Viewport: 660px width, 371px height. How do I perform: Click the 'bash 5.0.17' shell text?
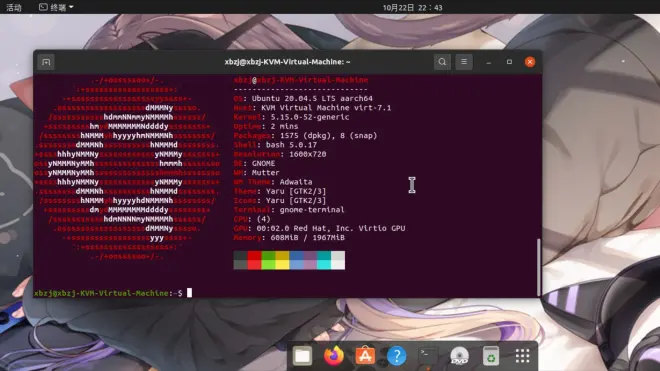pos(291,145)
